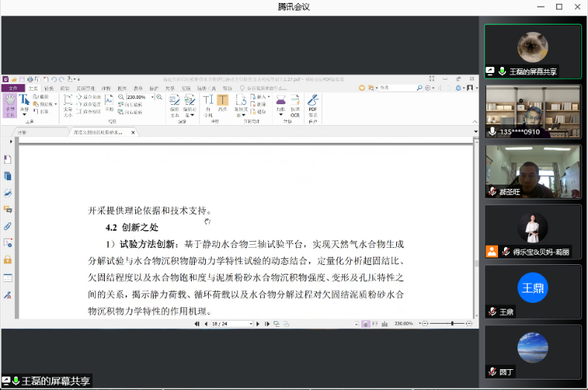Open the page thumbnails panel in left sidebar

click(x=7, y=176)
